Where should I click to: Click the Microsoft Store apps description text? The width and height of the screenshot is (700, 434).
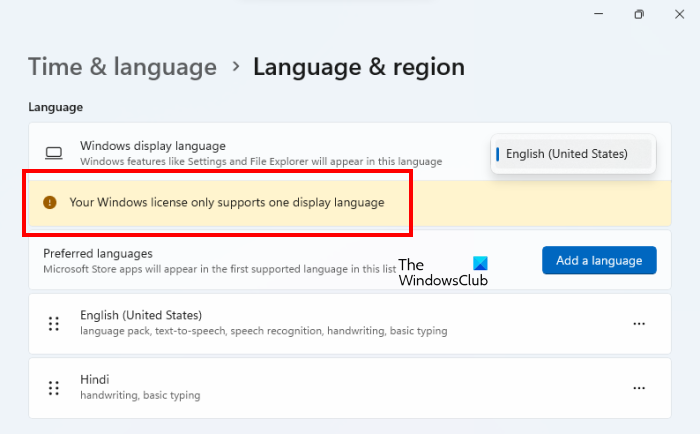(220, 269)
